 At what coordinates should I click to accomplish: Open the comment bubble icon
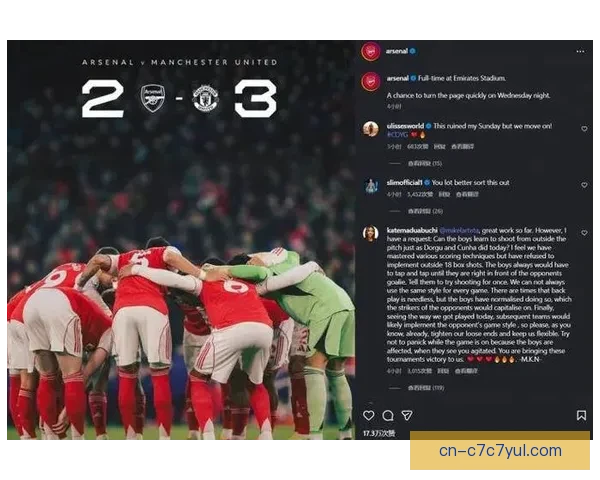pos(388,415)
